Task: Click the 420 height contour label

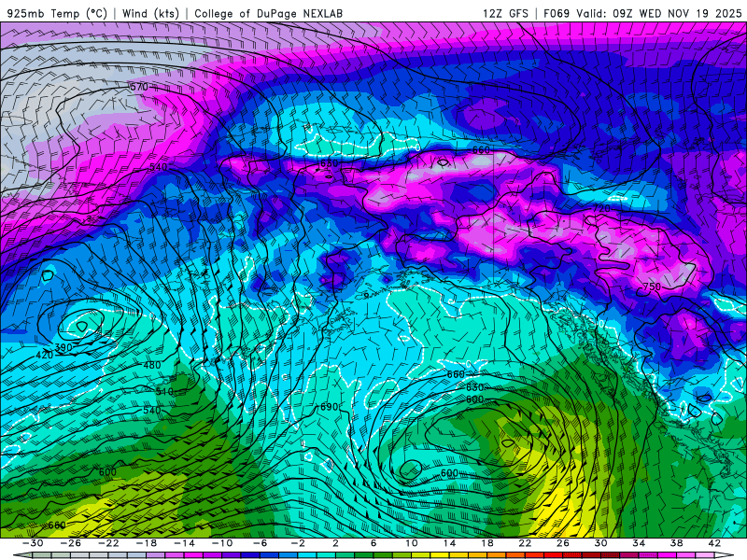Action: click(44, 356)
